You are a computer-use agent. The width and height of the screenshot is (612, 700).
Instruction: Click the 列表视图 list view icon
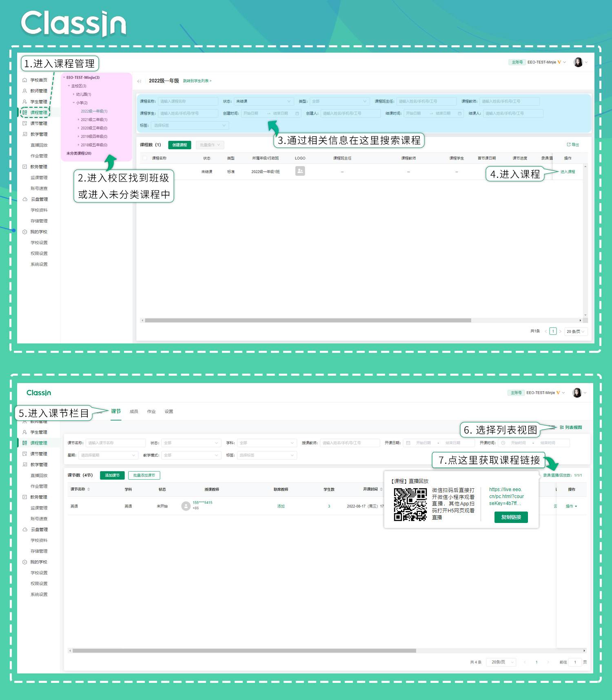(562, 428)
